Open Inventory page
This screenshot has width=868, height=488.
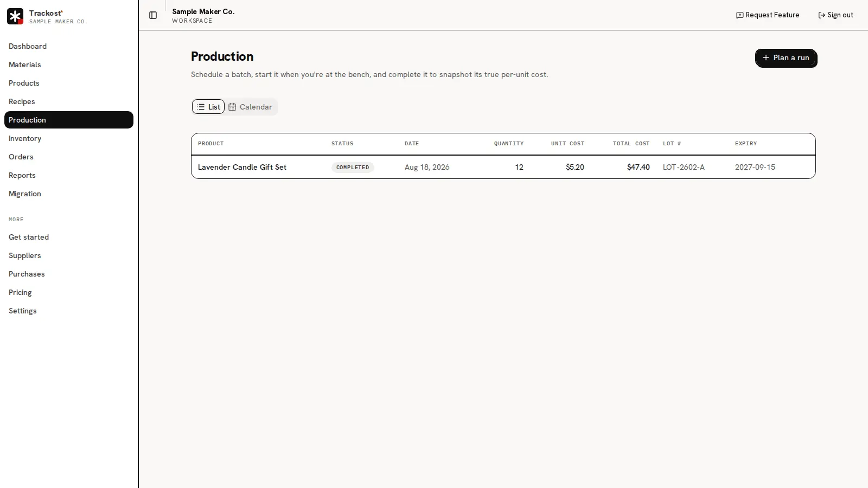pos(69,138)
